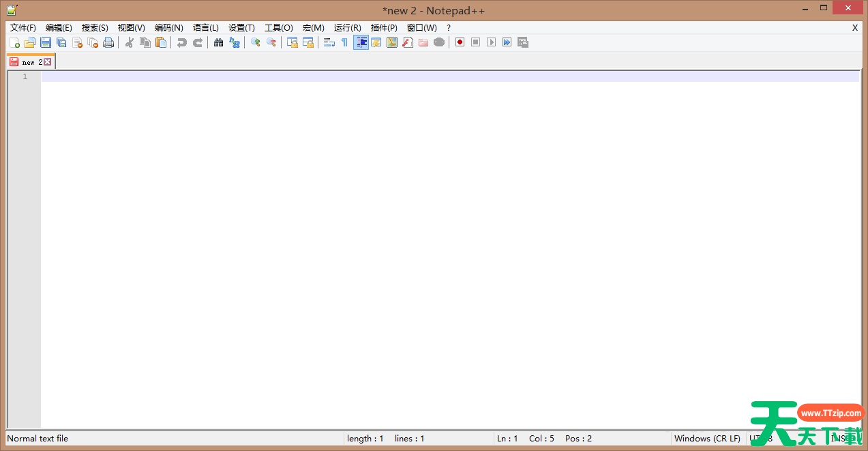Open the 设置(T) menu
This screenshot has height=451, width=868.
241,28
